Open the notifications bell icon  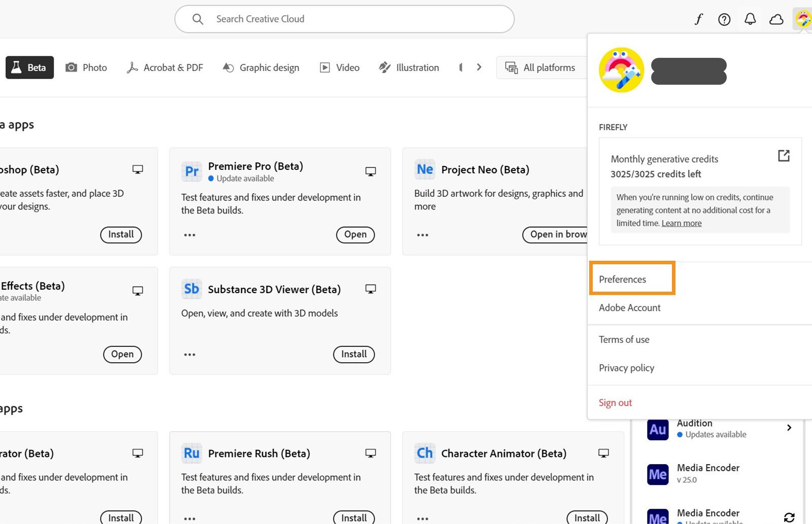tap(750, 19)
